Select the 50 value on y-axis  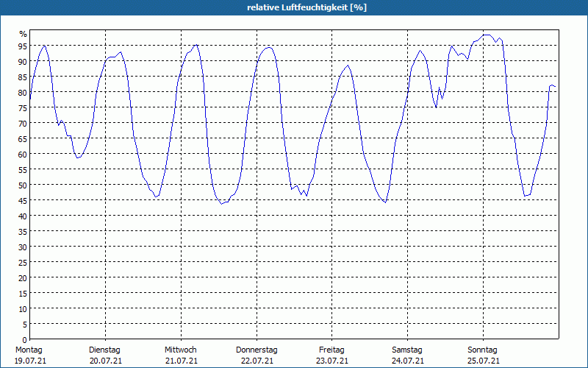point(22,185)
